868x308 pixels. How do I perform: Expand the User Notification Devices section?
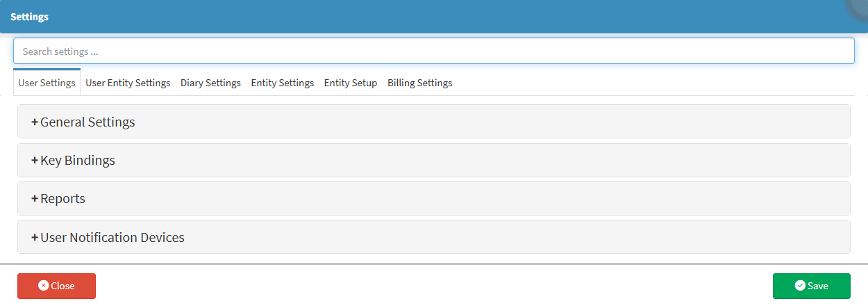(112, 238)
